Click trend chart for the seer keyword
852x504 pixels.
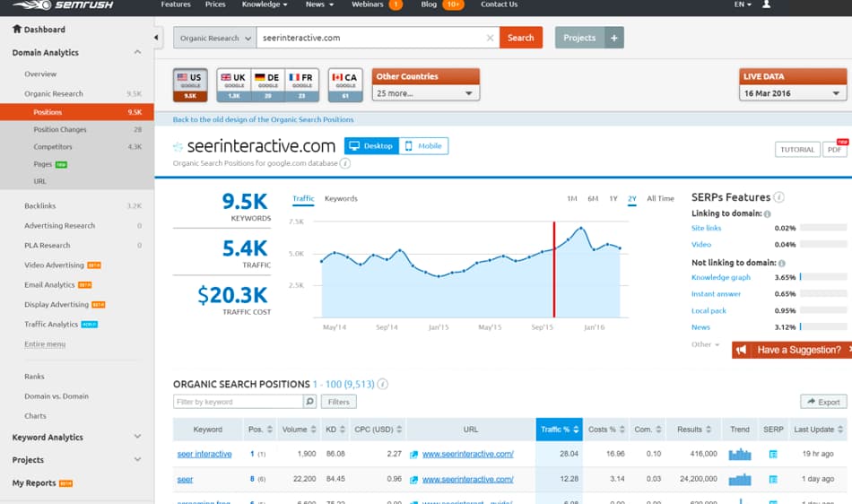tap(740, 480)
